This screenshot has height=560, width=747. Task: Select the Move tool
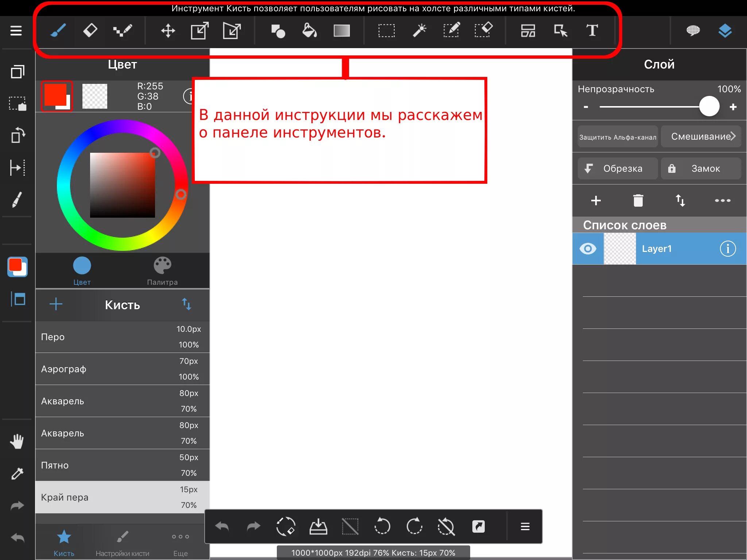click(168, 31)
